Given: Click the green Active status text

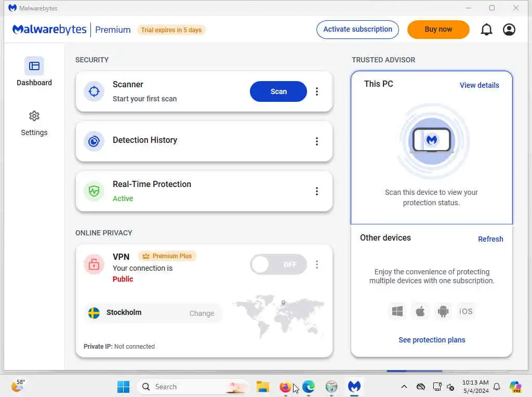Looking at the screenshot, I should coord(123,198).
